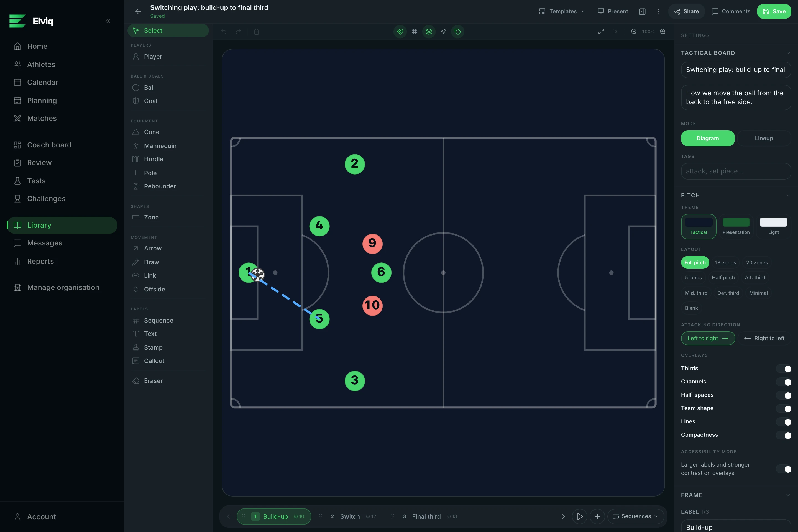Viewport: 798px width, 532px height.
Task: Toggle Accessibility mode switch
Action: 783,469
